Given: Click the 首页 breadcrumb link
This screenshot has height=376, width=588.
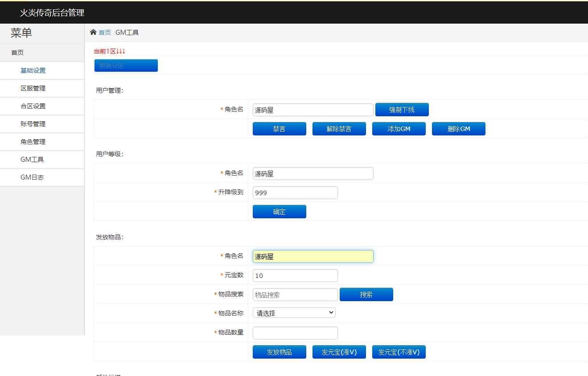Looking at the screenshot, I should [105, 32].
